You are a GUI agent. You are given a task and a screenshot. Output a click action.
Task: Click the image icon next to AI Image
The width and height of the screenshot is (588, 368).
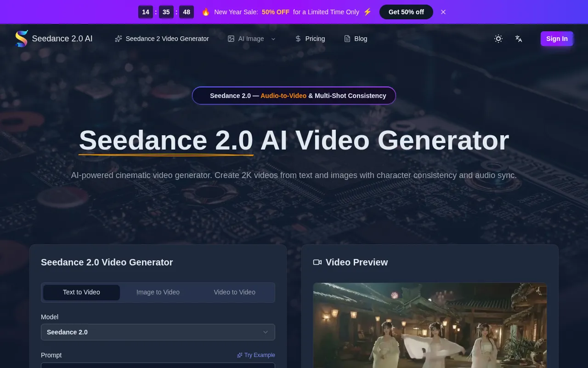point(231,39)
